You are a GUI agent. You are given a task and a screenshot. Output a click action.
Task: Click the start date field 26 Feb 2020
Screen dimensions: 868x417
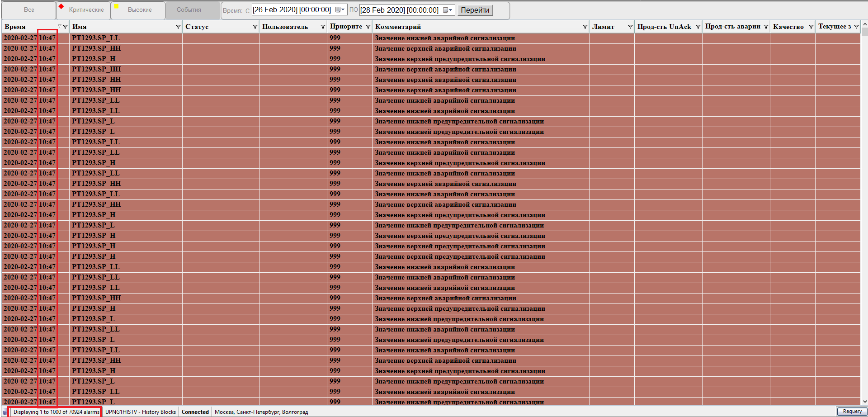tap(292, 10)
